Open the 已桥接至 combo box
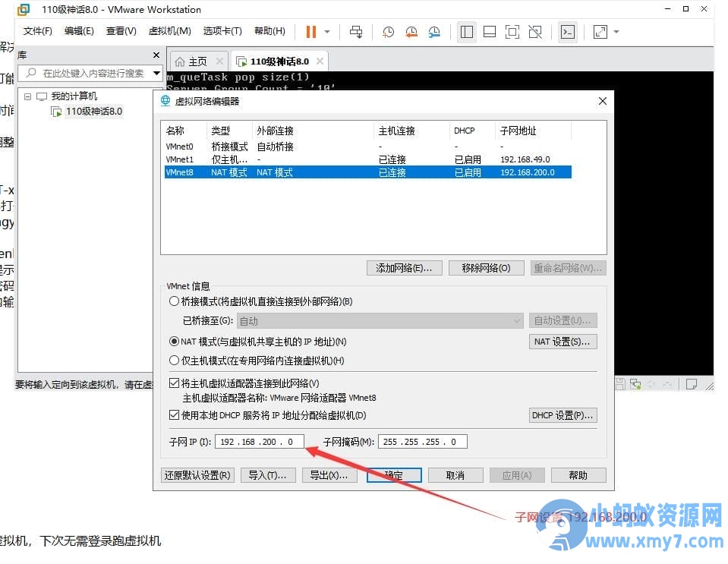The height and width of the screenshot is (564, 728). [380, 321]
